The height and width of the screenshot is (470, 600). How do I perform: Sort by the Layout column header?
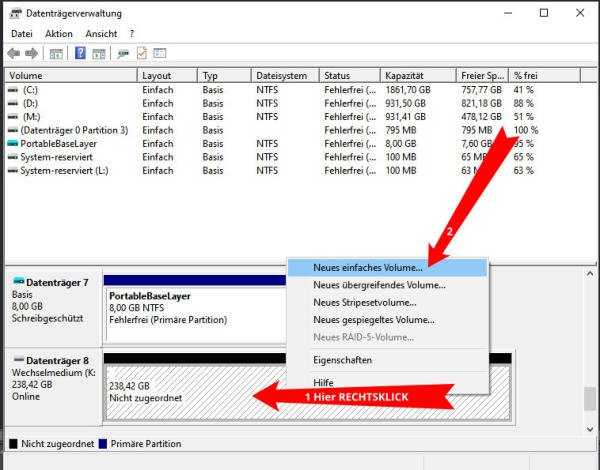[x=167, y=75]
